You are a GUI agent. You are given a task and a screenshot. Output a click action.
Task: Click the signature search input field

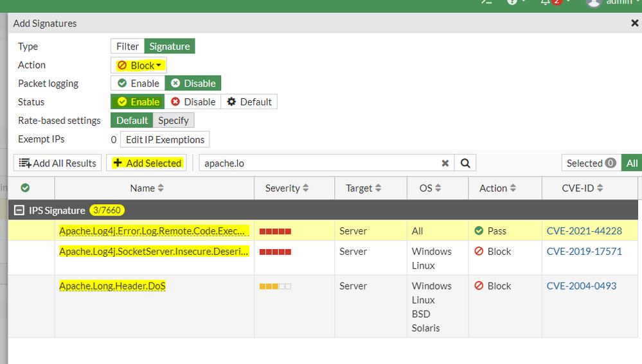(x=320, y=163)
